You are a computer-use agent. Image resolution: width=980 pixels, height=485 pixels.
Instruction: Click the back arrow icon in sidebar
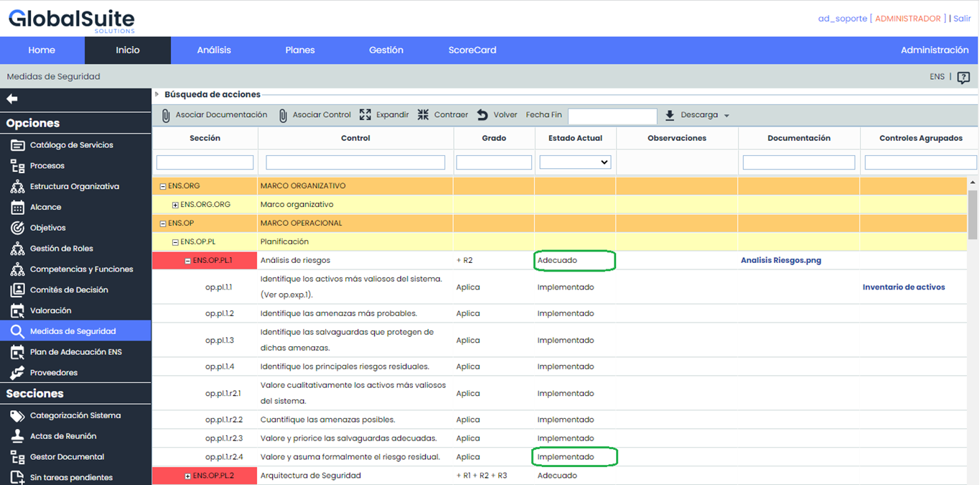point(12,99)
